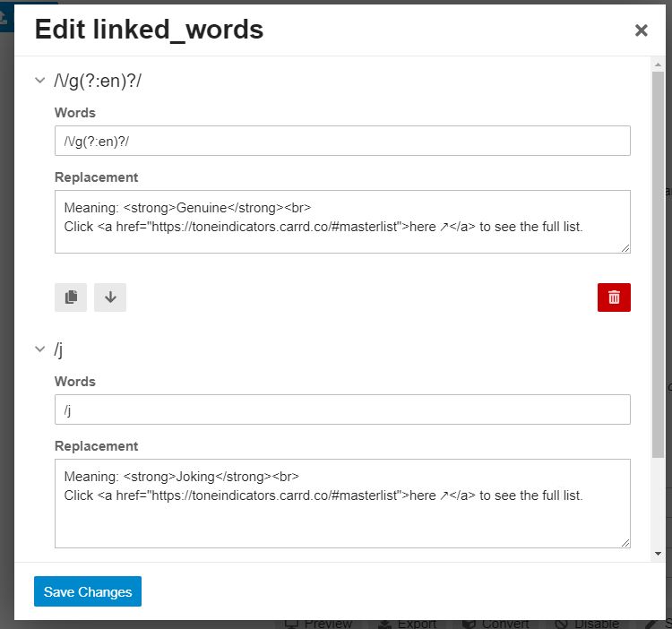This screenshot has height=629, width=672.
Task: Delete the /\/g(?:en)?/ entry with the red trash button
Action: tap(614, 297)
